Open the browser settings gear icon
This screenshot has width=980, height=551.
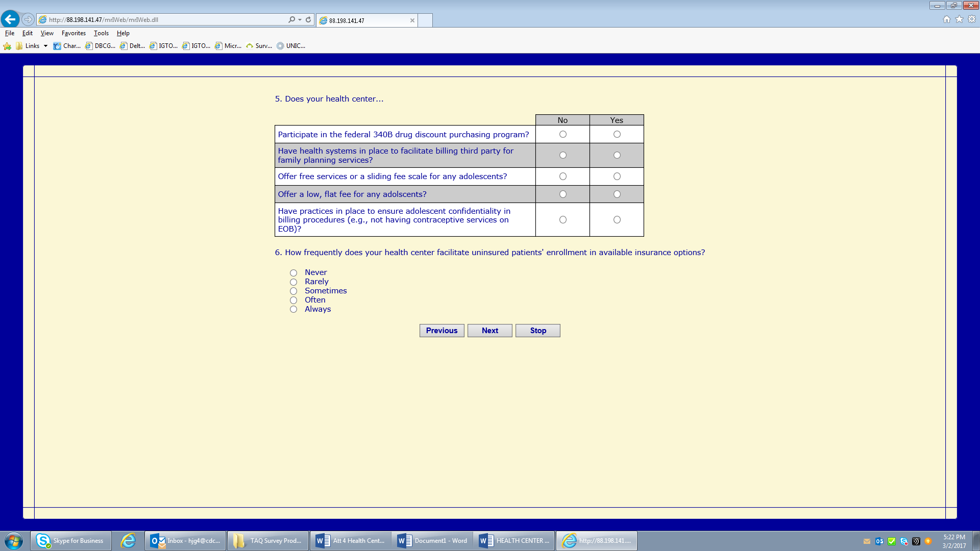(x=972, y=19)
